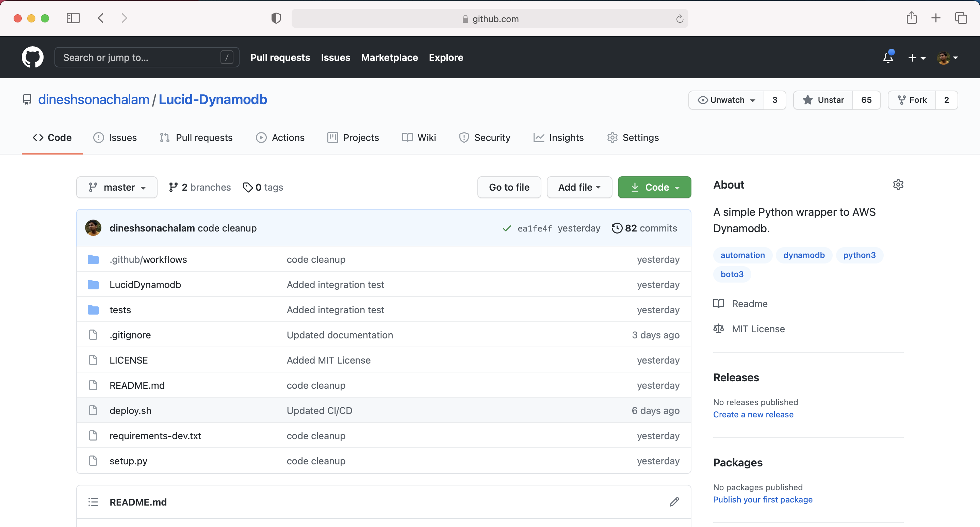This screenshot has height=527, width=980.
Task: Open About section settings gear
Action: pyautogui.click(x=898, y=185)
